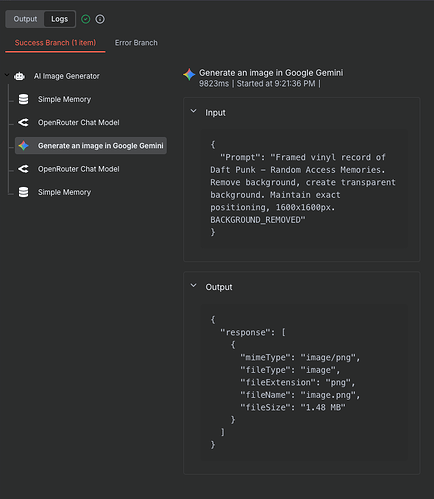Click the Gemini icon in the log tree
Viewport: 434px width, 499px height.
pyautogui.click(x=23, y=146)
